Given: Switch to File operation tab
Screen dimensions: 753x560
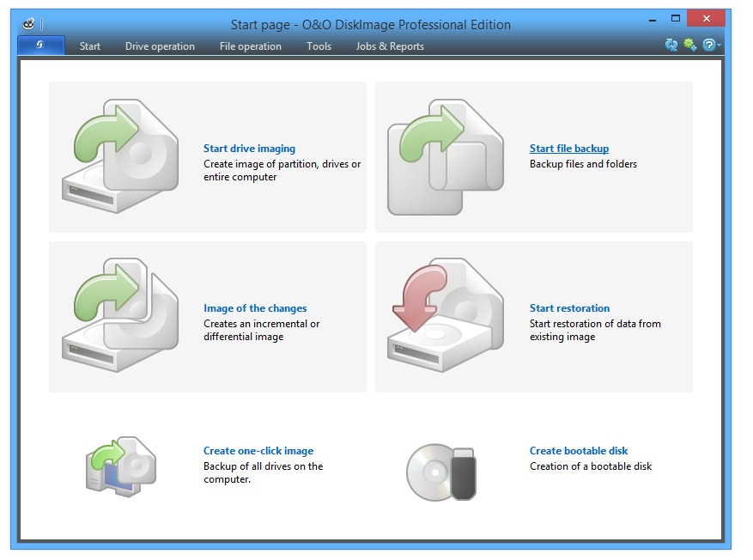Looking at the screenshot, I should point(250,46).
